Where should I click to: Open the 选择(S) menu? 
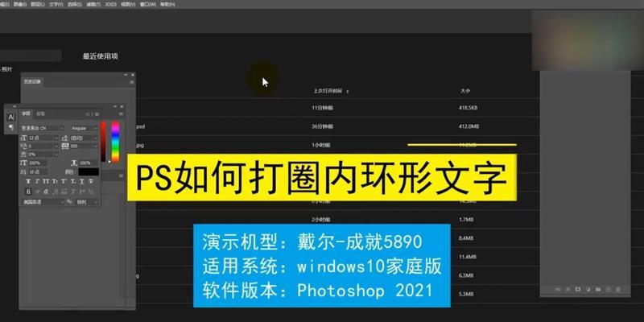point(74,4)
